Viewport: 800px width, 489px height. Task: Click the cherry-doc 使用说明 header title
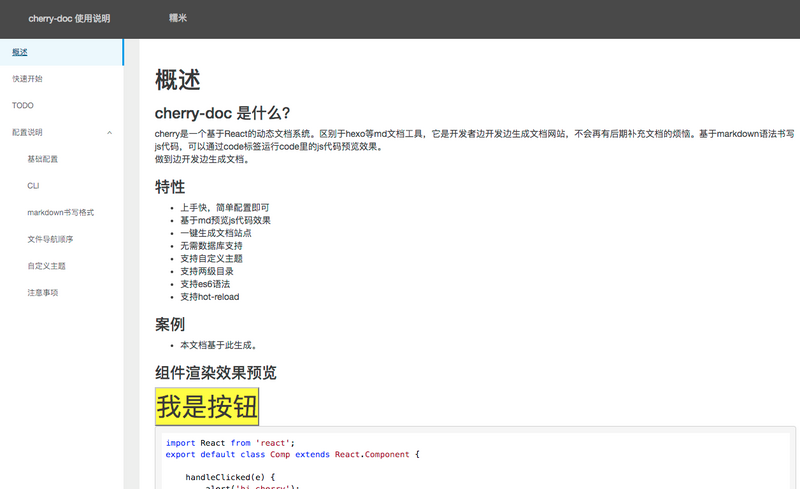pyautogui.click(x=69, y=18)
